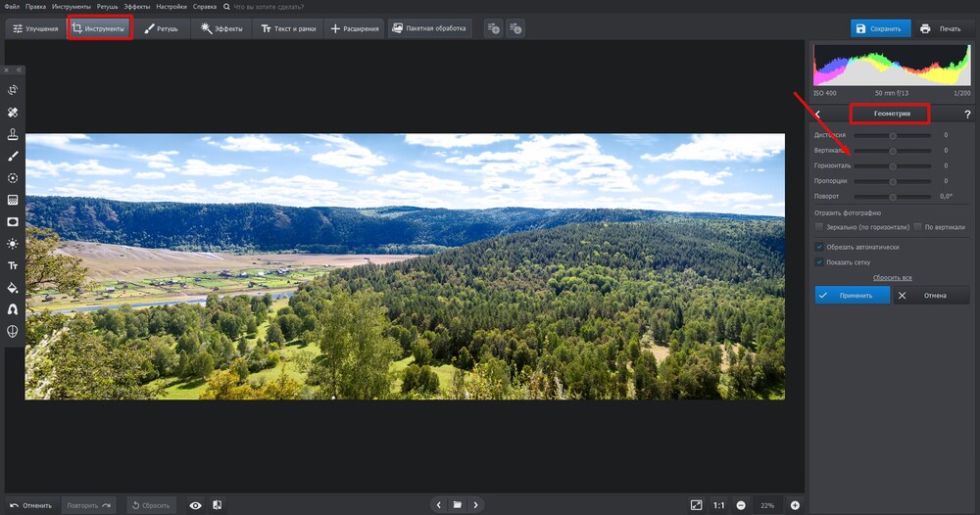Pick the paint bucket fill tool
This screenshot has height=515, width=980.
point(13,287)
